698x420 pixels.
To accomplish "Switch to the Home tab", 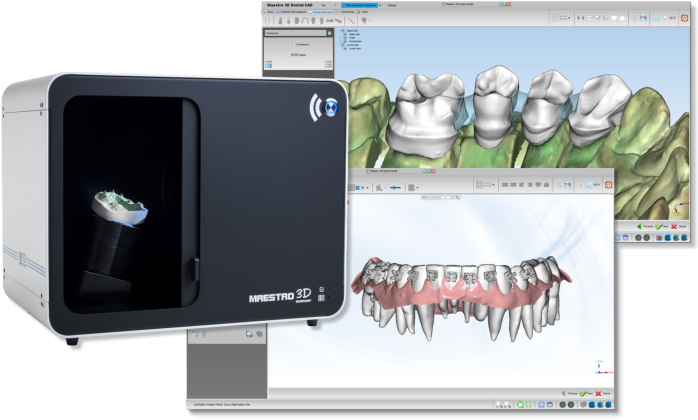I will tap(269, 12).
